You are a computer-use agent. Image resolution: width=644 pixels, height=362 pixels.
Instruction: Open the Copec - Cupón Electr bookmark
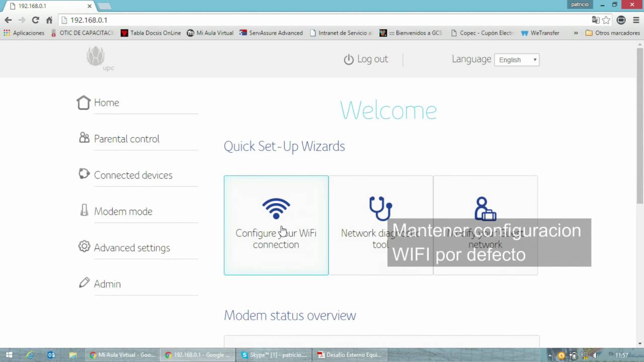[482, 33]
